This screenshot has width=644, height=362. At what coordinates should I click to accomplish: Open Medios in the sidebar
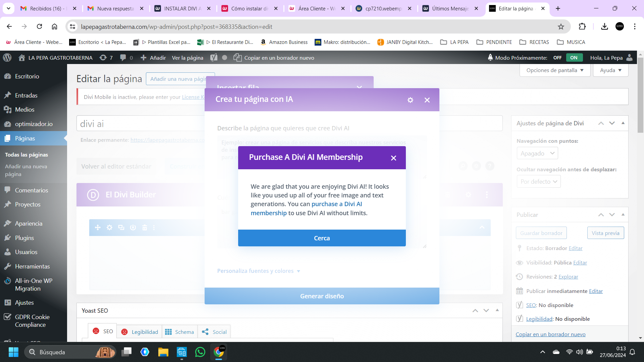pyautogui.click(x=24, y=110)
